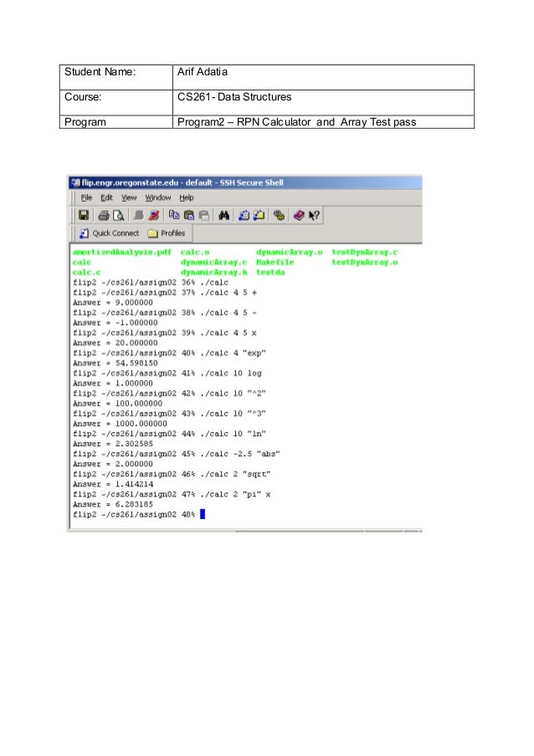Click the 'Student Name:' table cell
This screenshot has height=756, width=534.
pos(116,77)
